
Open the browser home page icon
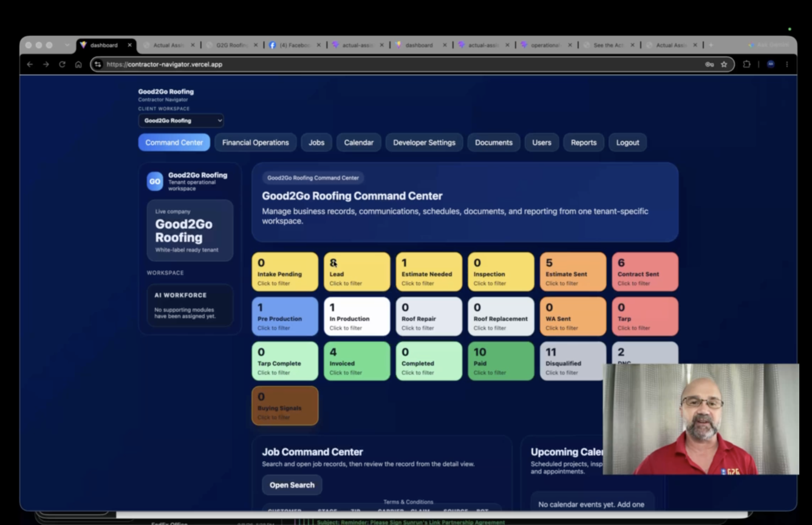(78, 64)
